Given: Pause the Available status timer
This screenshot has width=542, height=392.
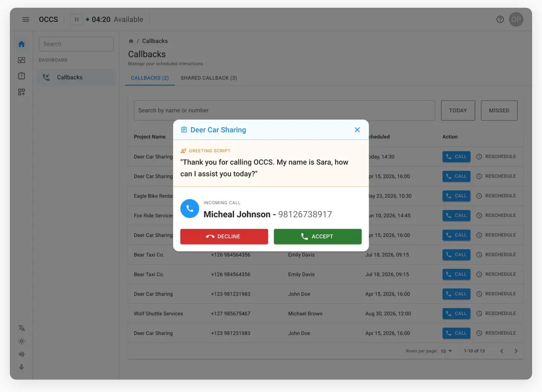Looking at the screenshot, I should (x=76, y=19).
